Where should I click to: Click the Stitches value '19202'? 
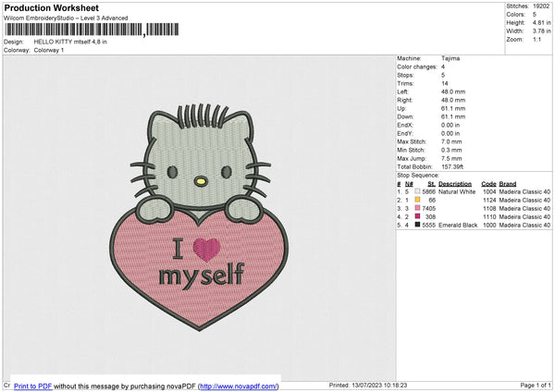(541, 6)
